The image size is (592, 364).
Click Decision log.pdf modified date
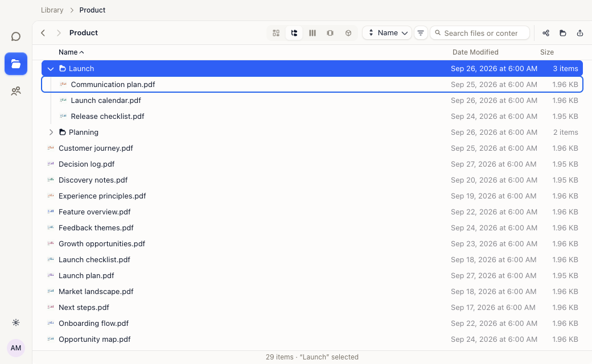[494, 164]
